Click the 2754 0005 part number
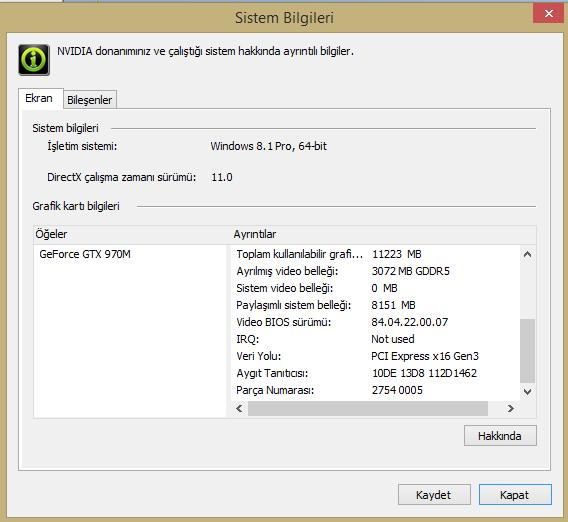The height and width of the screenshot is (522, 568). pyautogui.click(x=397, y=391)
